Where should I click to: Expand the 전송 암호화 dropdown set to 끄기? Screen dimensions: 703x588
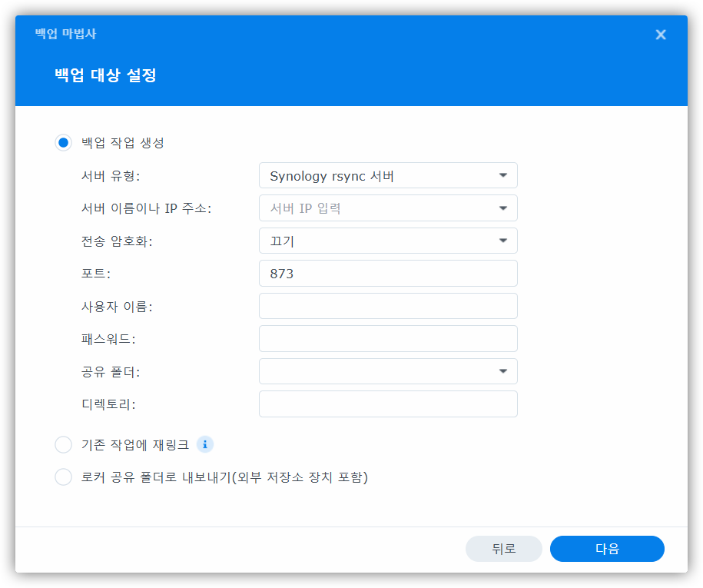point(388,241)
